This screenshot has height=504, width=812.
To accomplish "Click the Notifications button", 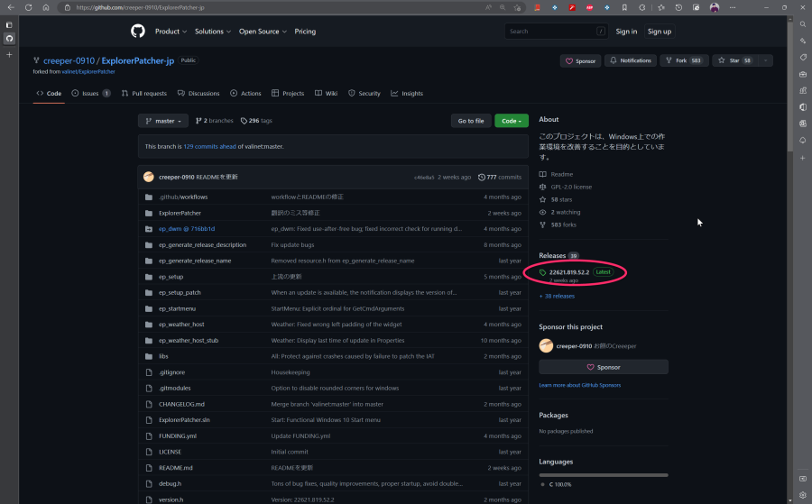I will 631,60.
